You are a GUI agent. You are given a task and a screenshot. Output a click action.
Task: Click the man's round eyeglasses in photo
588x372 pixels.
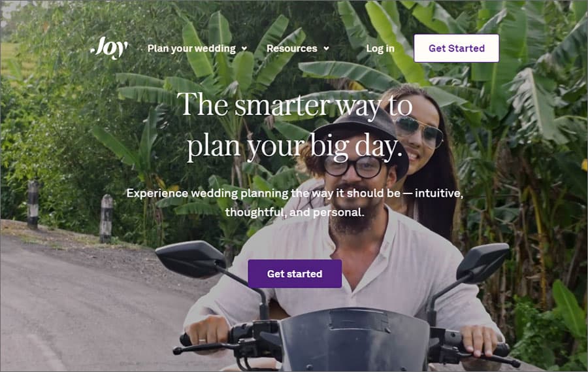pyautogui.click(x=353, y=167)
